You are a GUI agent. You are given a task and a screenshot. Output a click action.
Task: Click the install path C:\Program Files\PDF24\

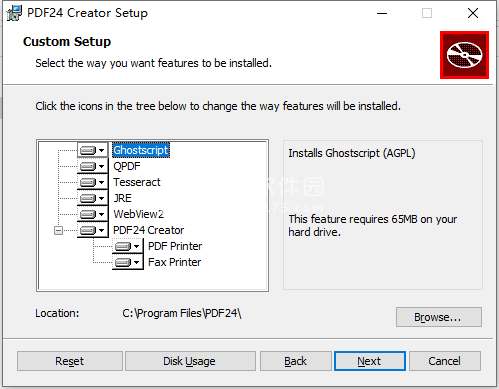(182, 313)
